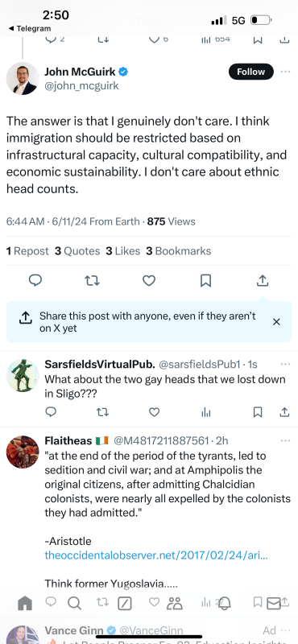Image resolution: width=298 pixels, height=644 pixels.
Task: Like John McGuirk's post
Action: click(x=149, y=280)
